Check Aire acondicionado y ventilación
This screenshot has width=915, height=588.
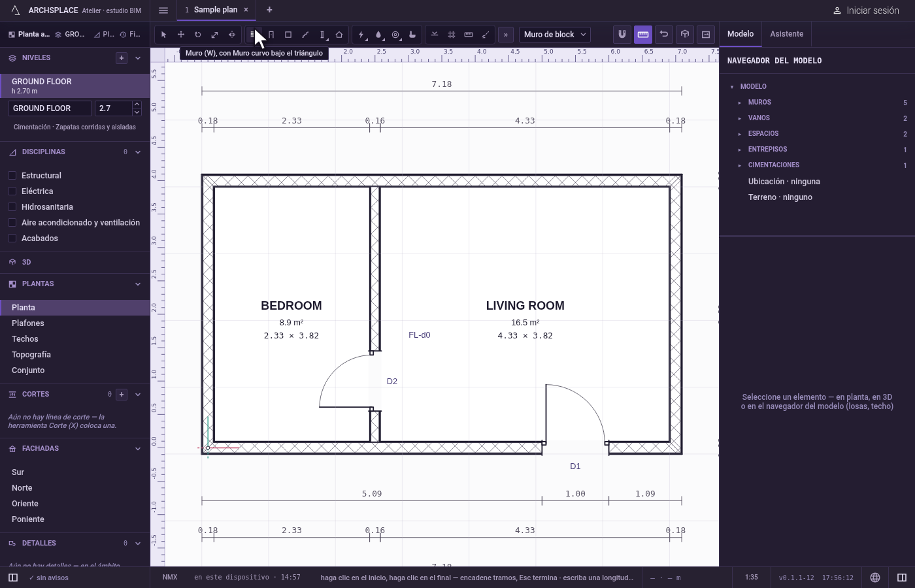12,223
